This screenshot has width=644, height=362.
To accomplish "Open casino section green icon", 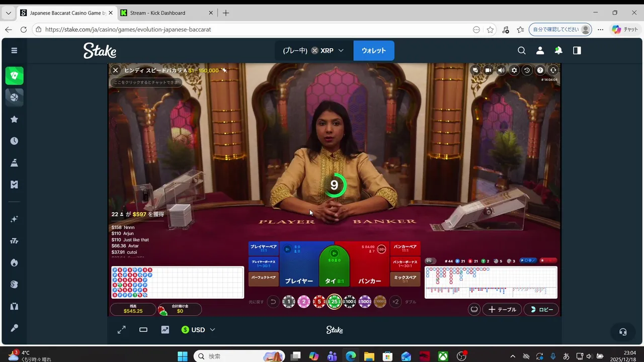I will (x=14, y=75).
